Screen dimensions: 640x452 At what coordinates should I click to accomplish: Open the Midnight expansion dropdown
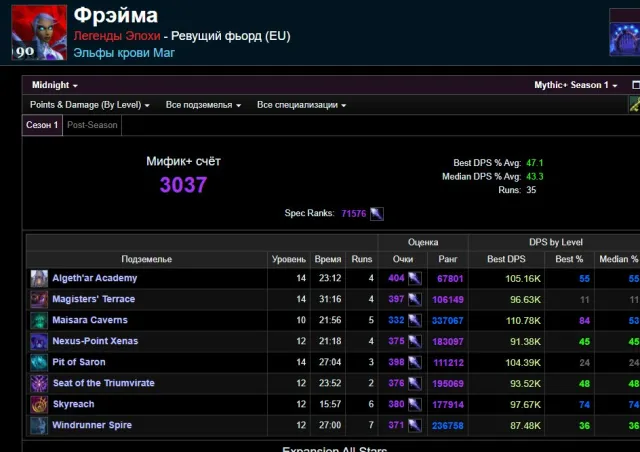(x=55, y=85)
